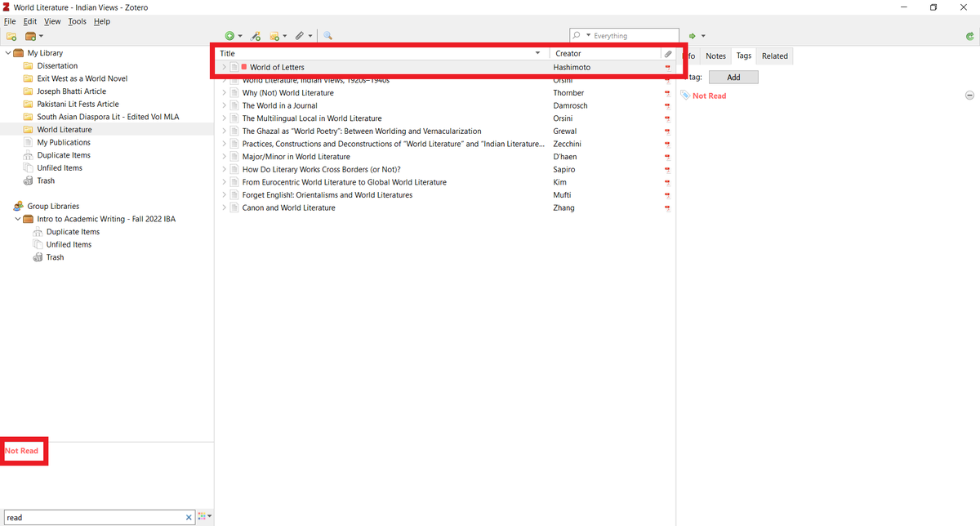Click PDF attachment icon for D'haen row
The width and height of the screenshot is (980, 526).
(668, 157)
